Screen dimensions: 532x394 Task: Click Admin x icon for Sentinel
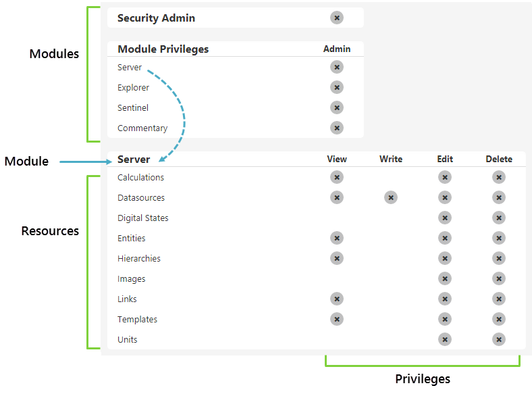click(337, 107)
